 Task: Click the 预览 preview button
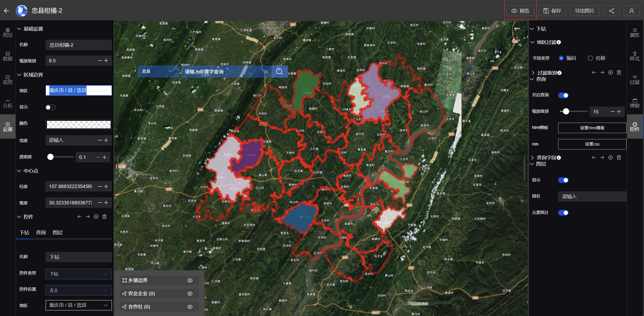pos(520,11)
